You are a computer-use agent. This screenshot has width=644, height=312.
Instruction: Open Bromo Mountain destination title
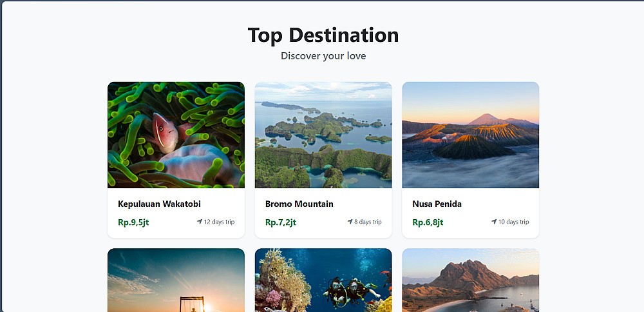(299, 204)
